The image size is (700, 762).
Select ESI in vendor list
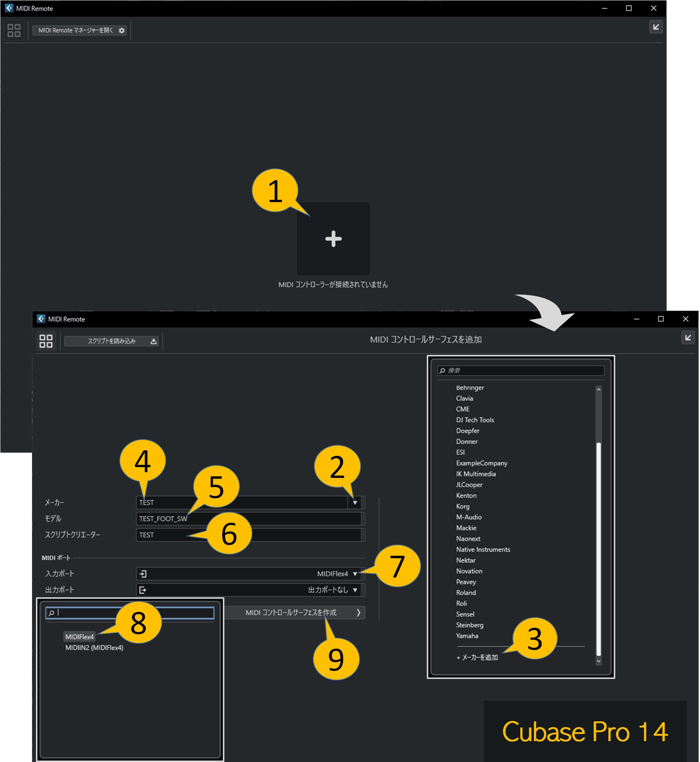point(460,452)
